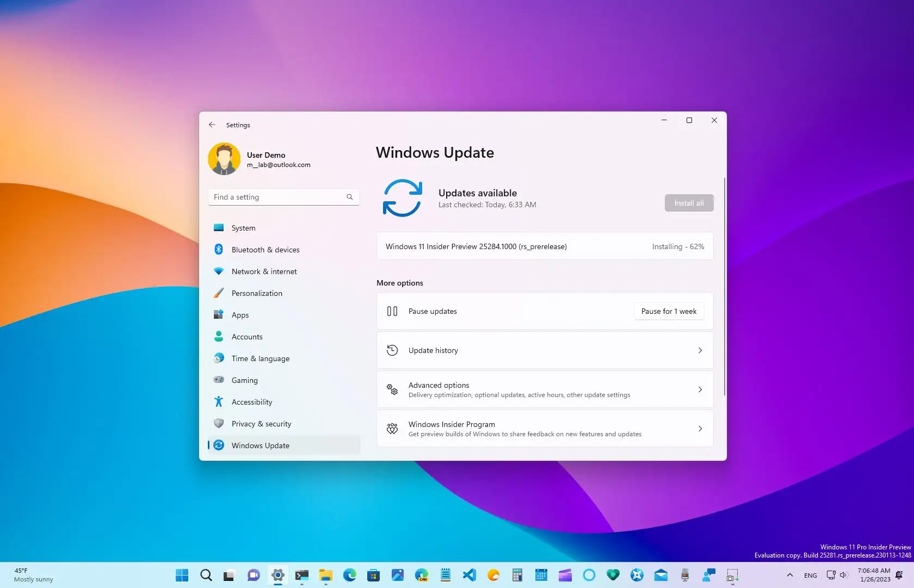Click the update sync arrows icon
914x588 pixels.
(403, 198)
